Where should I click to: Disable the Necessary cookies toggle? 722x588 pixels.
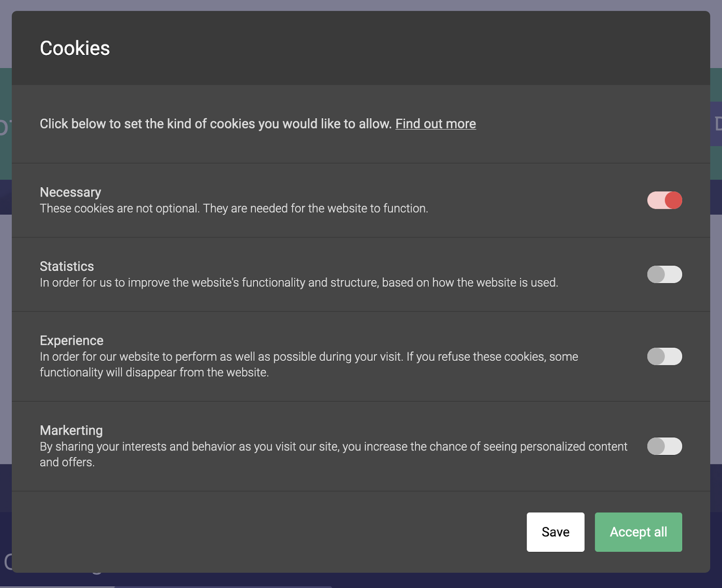[x=665, y=200]
